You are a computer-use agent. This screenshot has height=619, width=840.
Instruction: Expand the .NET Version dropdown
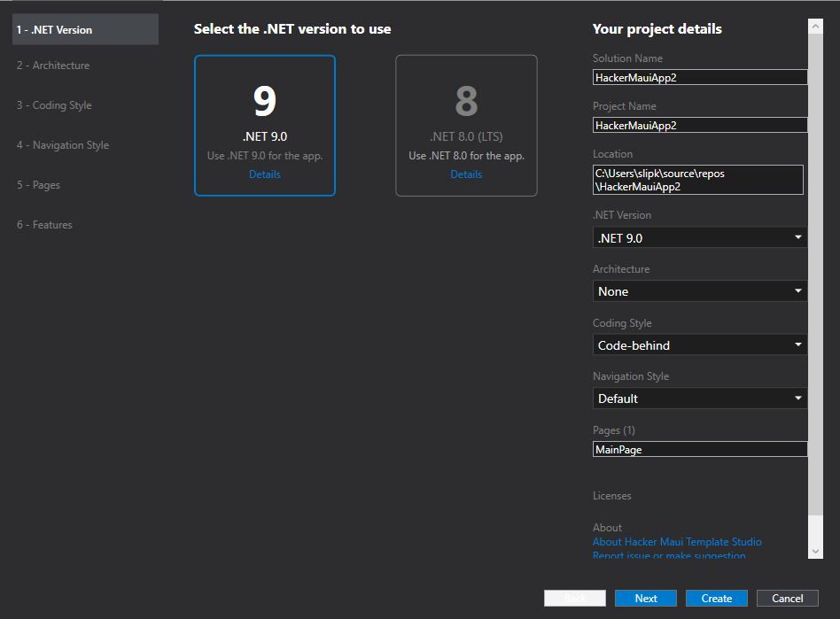699,237
